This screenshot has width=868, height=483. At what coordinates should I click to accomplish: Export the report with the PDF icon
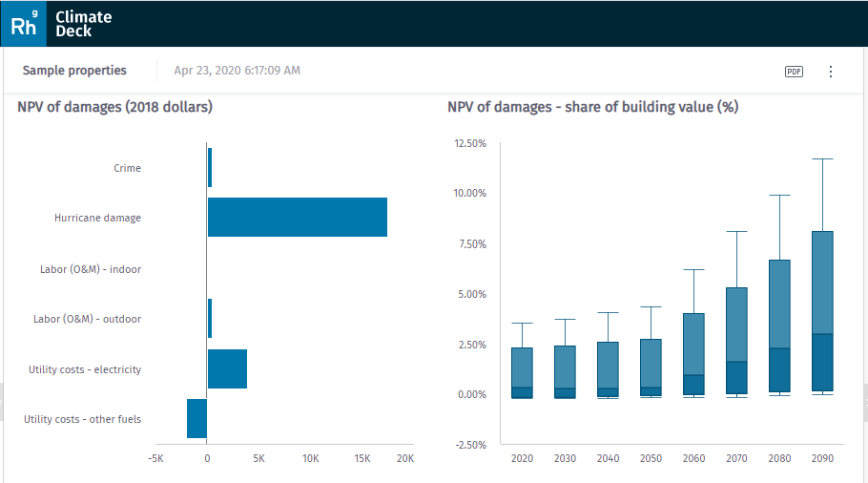pos(794,72)
